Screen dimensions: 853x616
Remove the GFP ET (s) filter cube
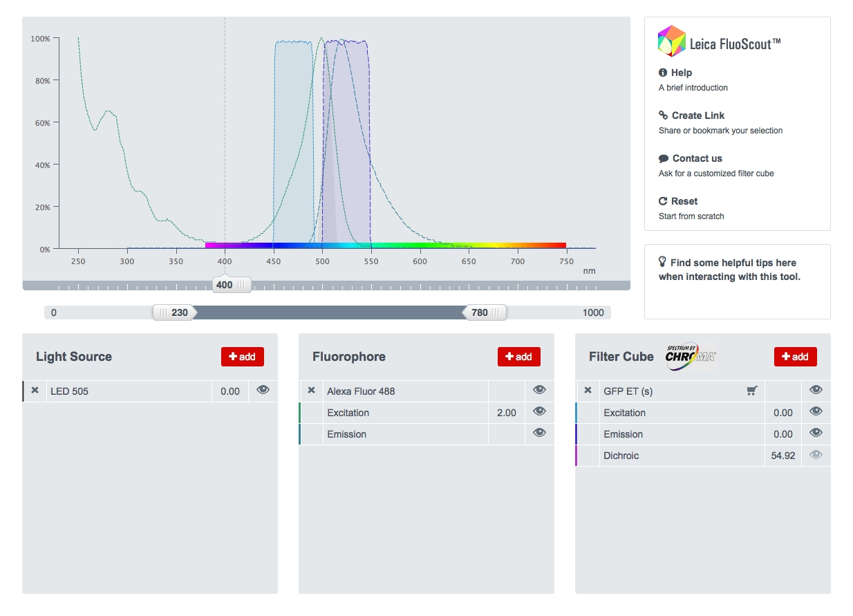pyautogui.click(x=588, y=391)
